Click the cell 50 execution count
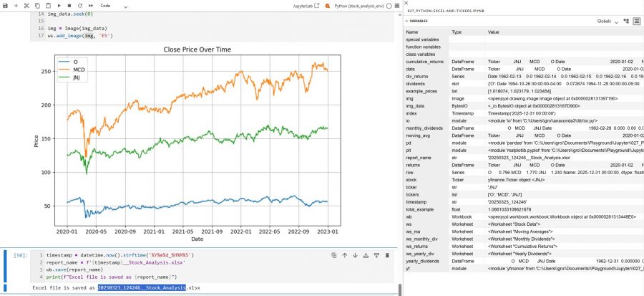Image resolution: width=644 pixels, height=296 pixels. [21, 255]
